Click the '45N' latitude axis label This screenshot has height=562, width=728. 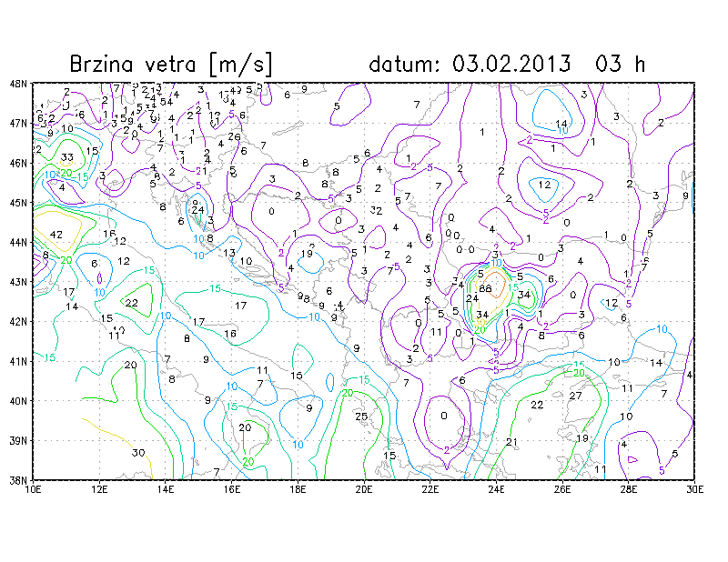[x=18, y=203]
